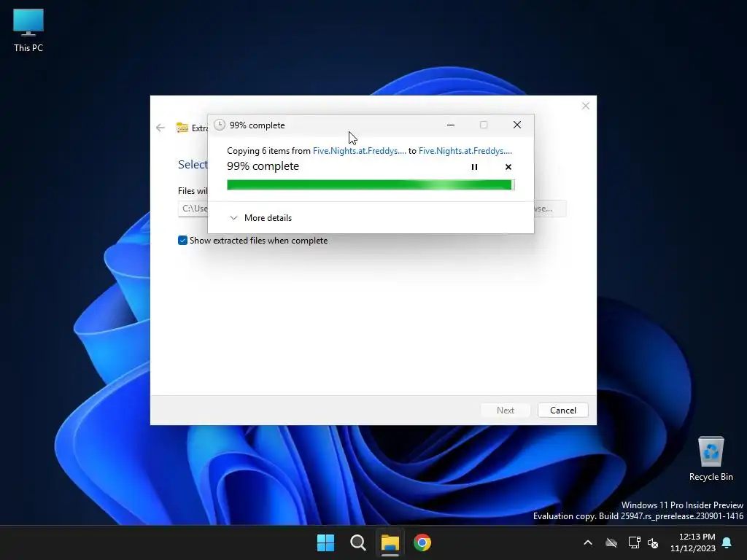Click the Next button in Extract wizard
Image resolution: width=747 pixels, height=560 pixels.
pyautogui.click(x=505, y=411)
